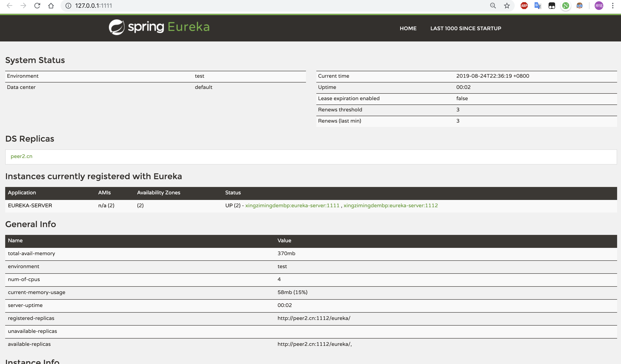Click the Uptime label
This screenshot has height=364, width=621.
coord(327,87)
